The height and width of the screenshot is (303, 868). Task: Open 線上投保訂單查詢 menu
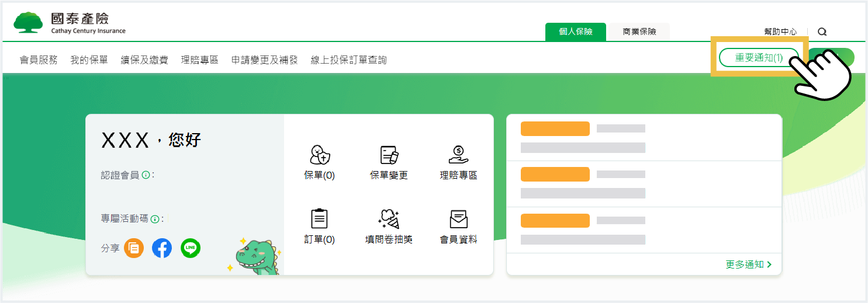(x=349, y=60)
